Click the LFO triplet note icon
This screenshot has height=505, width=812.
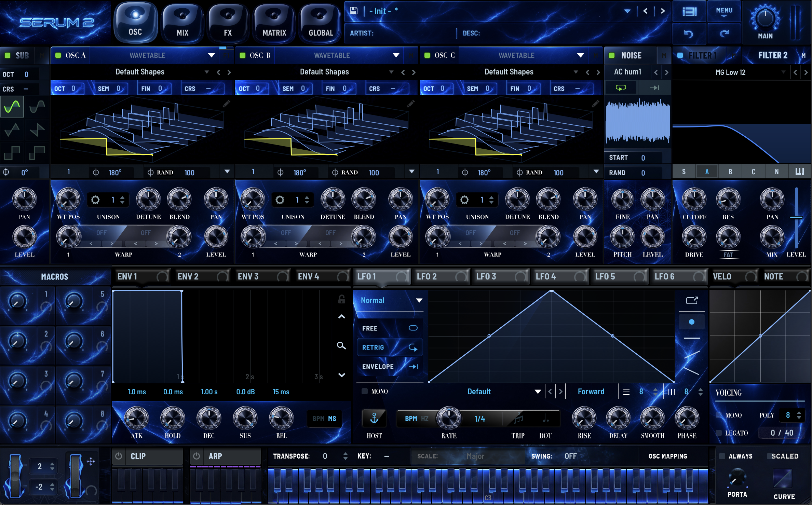coord(518,419)
